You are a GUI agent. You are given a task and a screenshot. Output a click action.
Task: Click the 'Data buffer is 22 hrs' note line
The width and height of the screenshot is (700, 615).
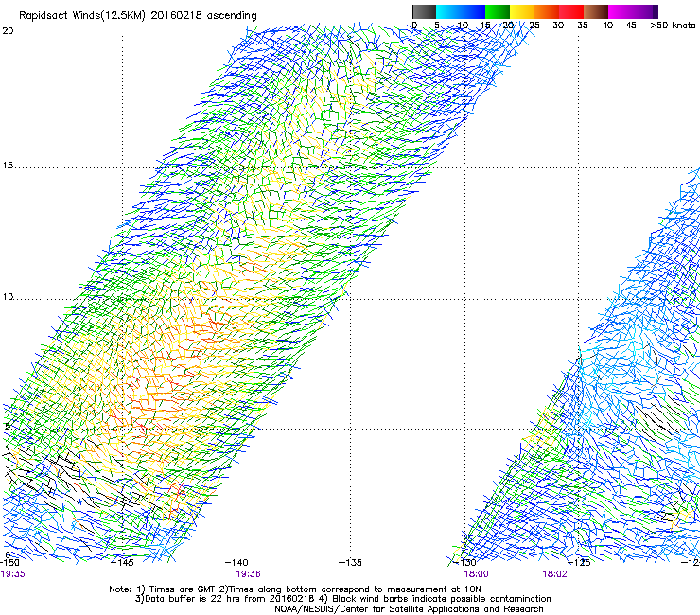(x=342, y=599)
